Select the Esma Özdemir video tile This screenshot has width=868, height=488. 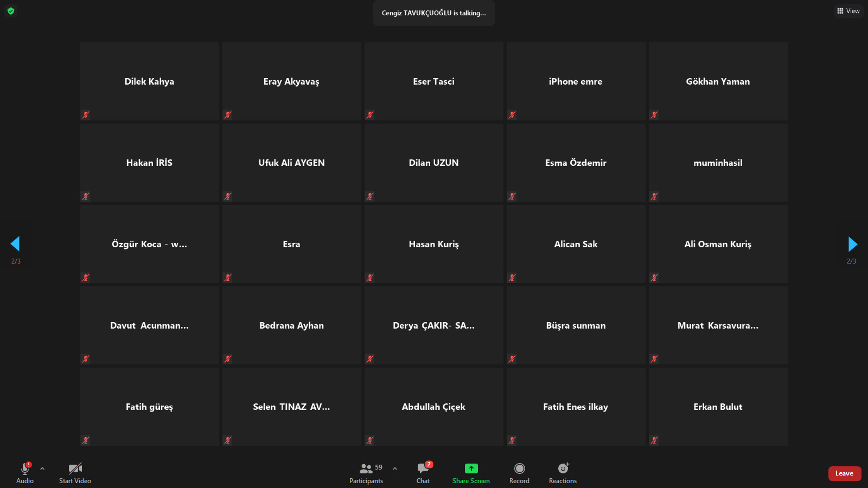[x=576, y=163]
